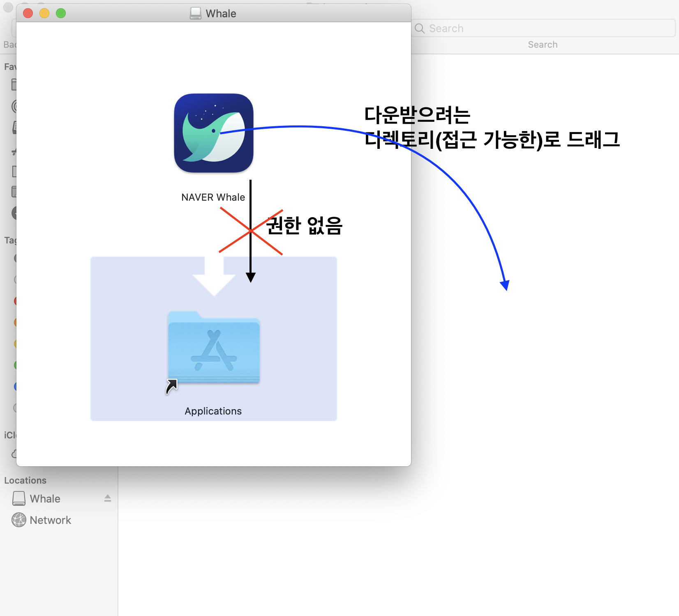Open the Applications folder shortcut
The height and width of the screenshot is (616, 679).
pyautogui.click(x=213, y=348)
